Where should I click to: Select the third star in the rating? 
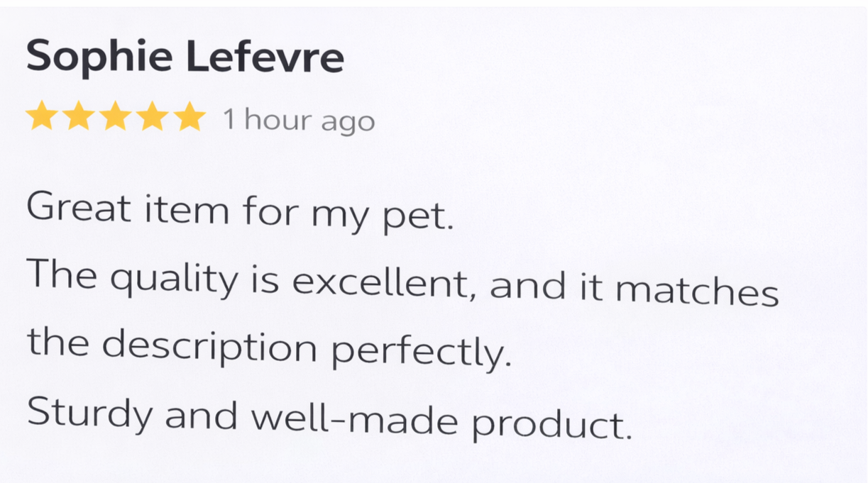coord(116,116)
